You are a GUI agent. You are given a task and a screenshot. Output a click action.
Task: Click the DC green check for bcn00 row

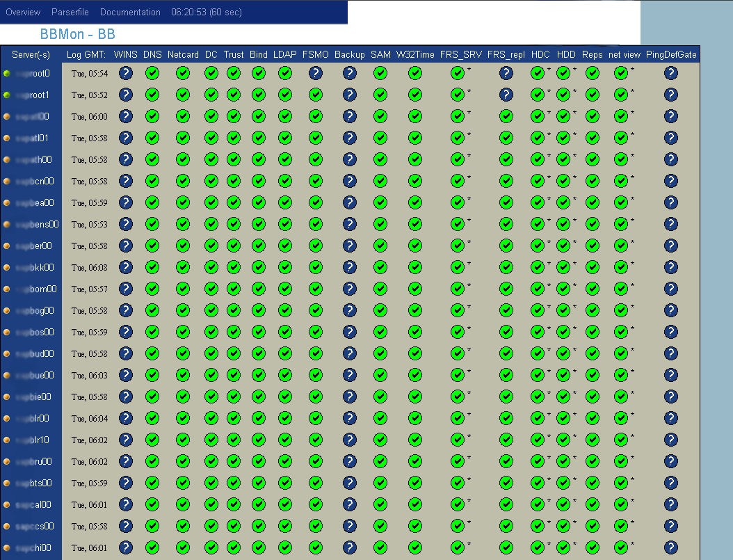point(211,181)
